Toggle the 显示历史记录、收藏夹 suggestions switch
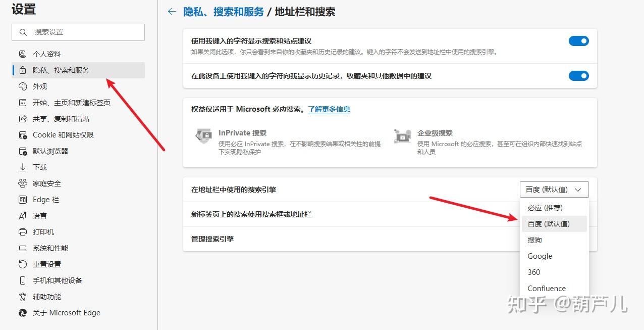 579,76
